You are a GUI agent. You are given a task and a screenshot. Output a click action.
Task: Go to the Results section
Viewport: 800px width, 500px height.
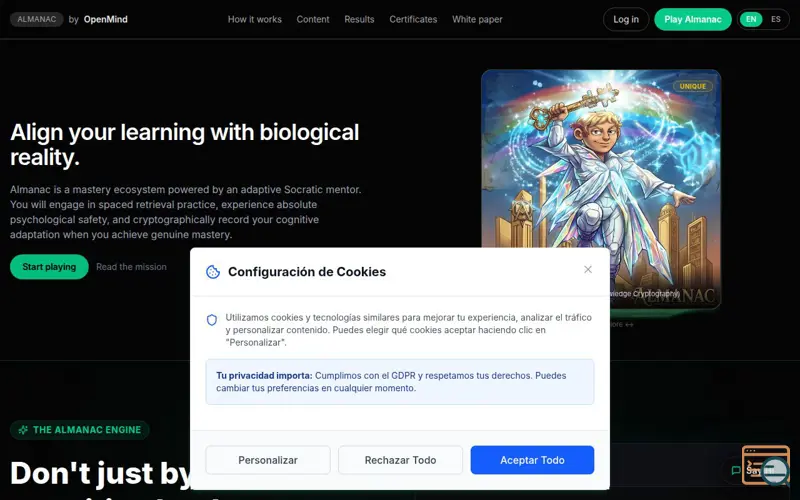pyautogui.click(x=359, y=19)
